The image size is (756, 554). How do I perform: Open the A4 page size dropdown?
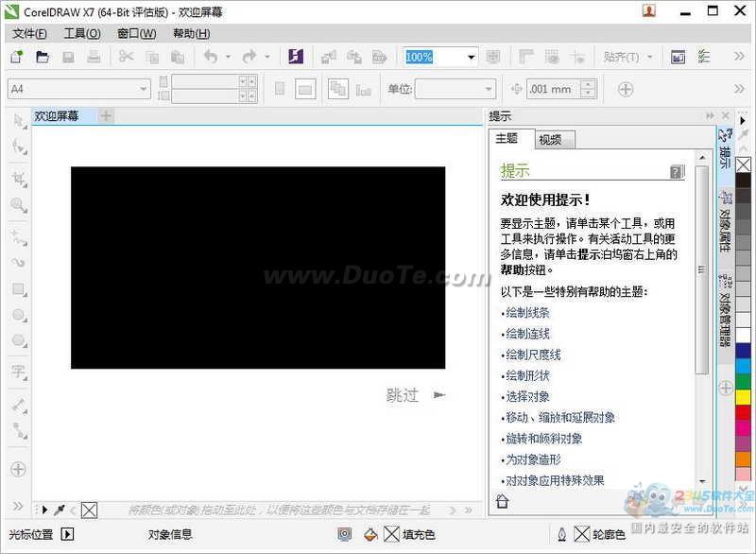pos(144,89)
